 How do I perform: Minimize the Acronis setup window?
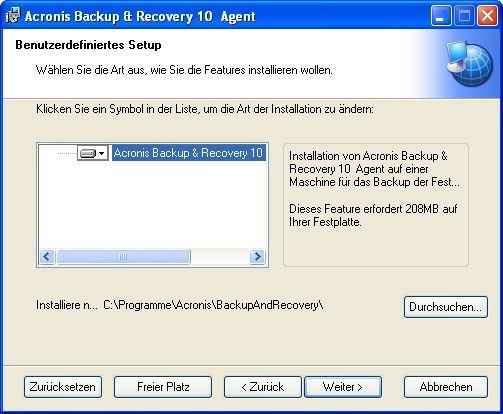coord(441,16)
